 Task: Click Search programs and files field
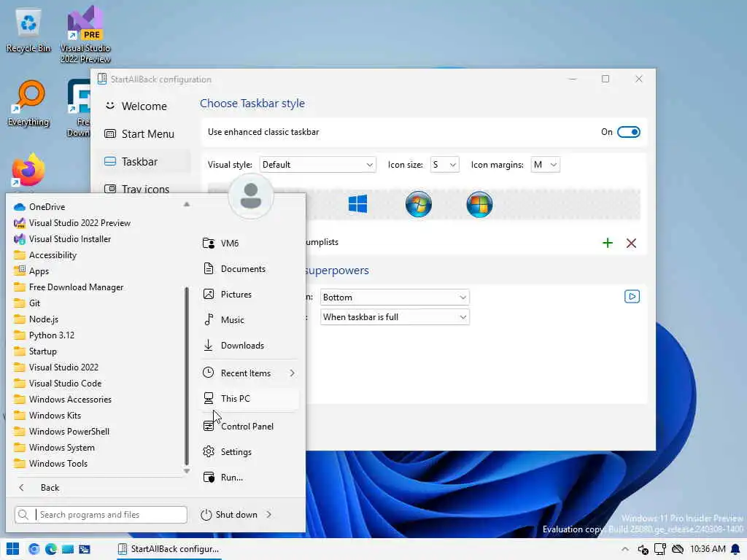coord(101,514)
